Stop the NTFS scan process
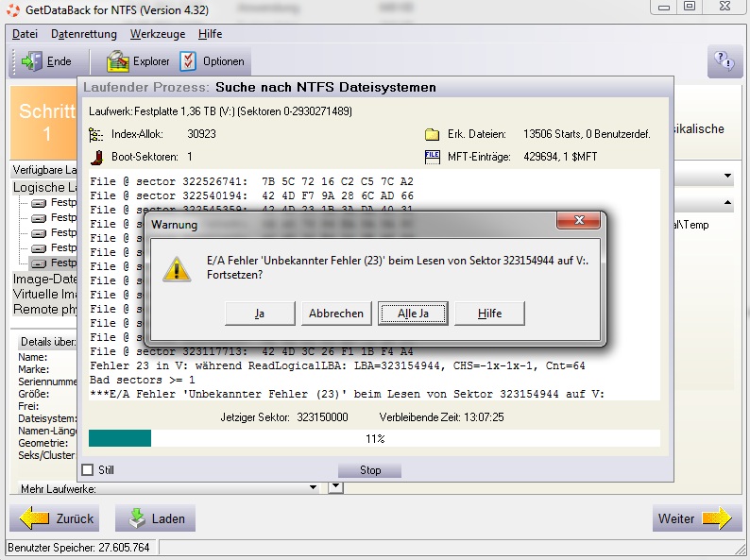Image resolution: width=750 pixels, height=560 pixels. (369, 470)
